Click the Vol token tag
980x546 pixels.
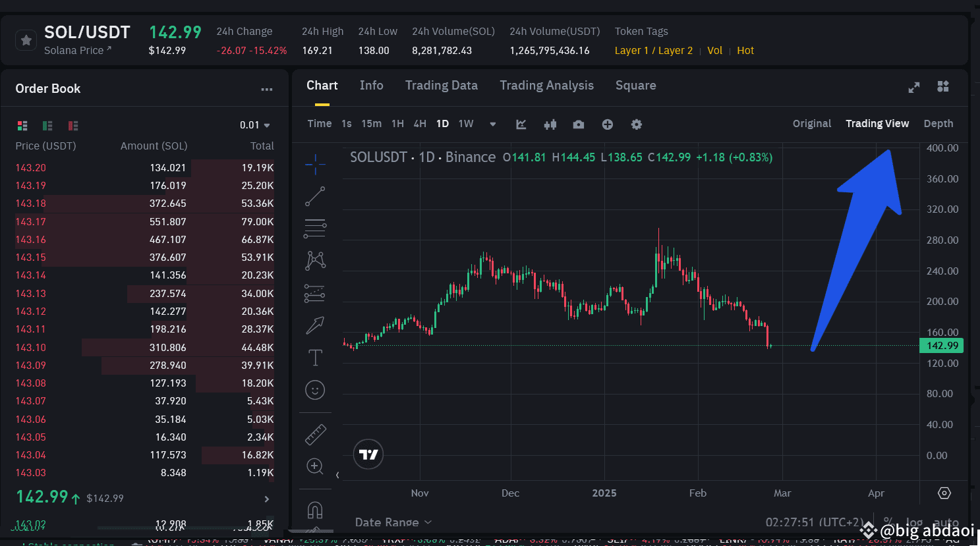click(x=714, y=51)
